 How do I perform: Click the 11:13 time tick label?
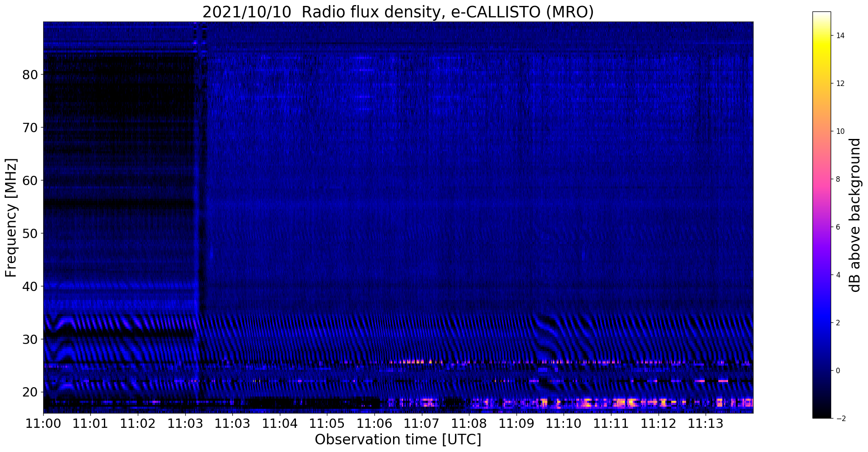(x=705, y=423)
